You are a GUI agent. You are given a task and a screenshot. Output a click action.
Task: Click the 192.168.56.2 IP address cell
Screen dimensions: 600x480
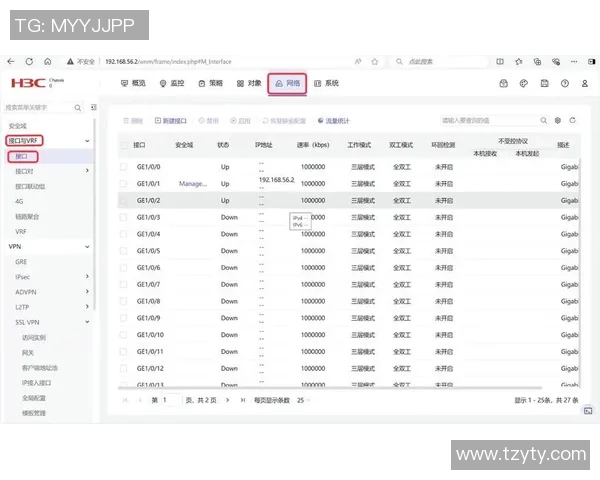pyautogui.click(x=277, y=180)
